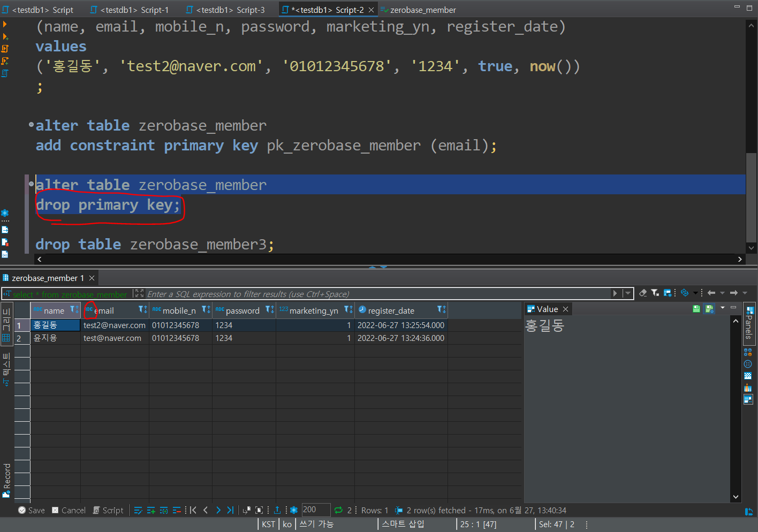The image size is (758, 532).
Task: Toggle Grid view vertical tab
Action: click(6, 325)
